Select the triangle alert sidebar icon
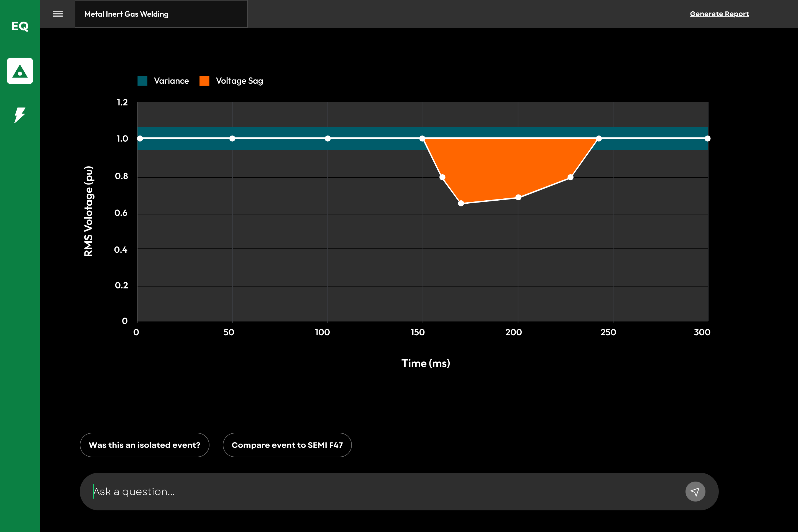The height and width of the screenshot is (532, 798). coord(20,71)
